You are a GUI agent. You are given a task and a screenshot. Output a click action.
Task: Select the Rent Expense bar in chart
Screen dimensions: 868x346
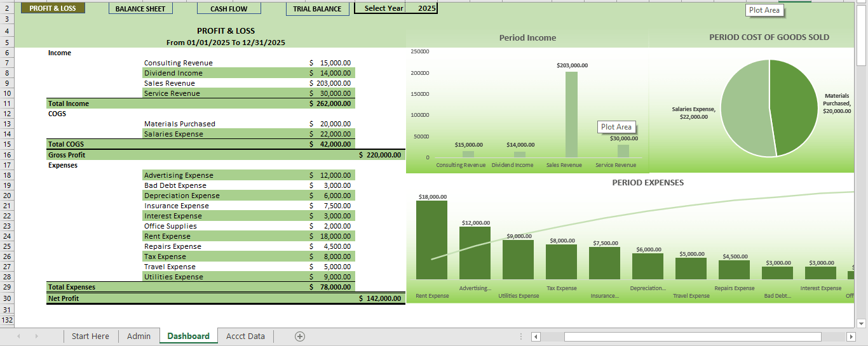[431, 240]
